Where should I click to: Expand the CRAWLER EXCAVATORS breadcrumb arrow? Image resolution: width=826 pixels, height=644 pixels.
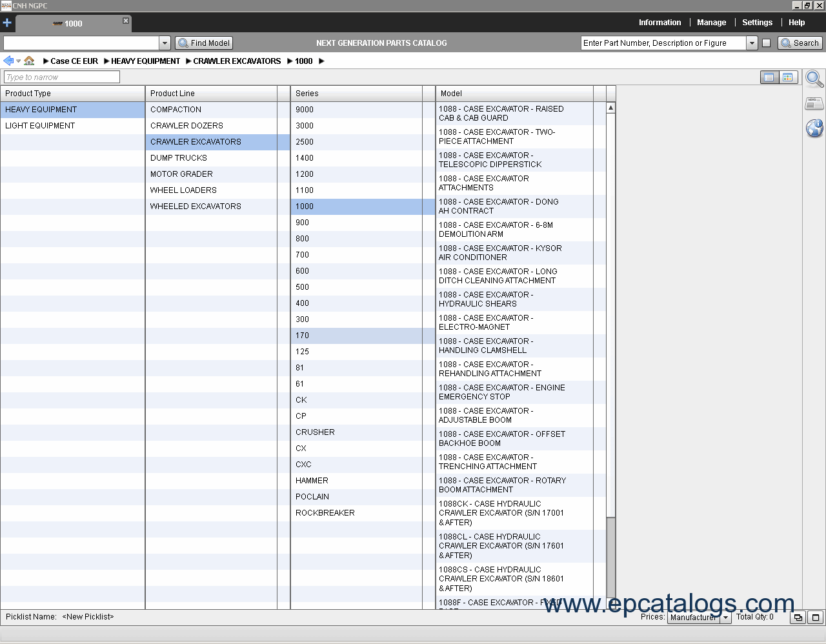coord(188,61)
